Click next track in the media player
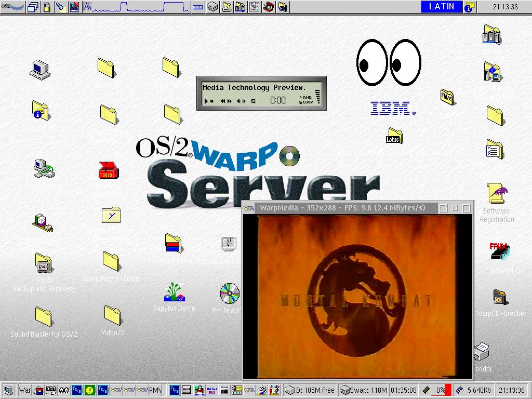This screenshot has width=532, height=399. point(244,101)
